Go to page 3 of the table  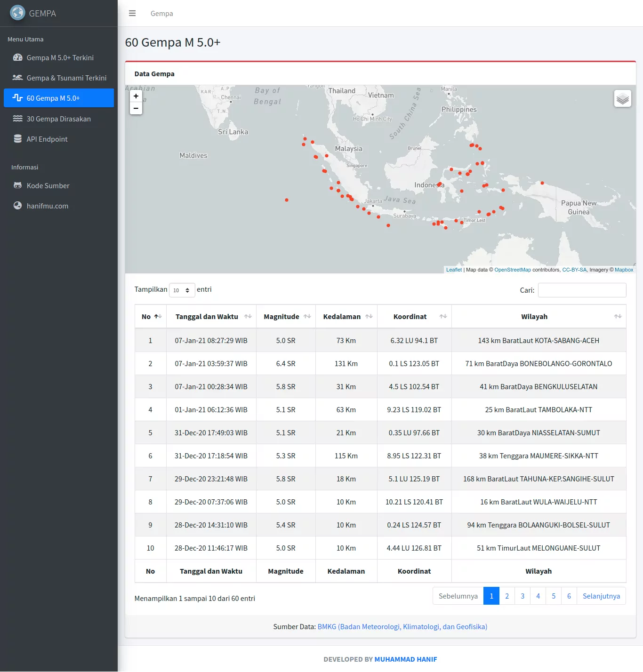point(522,596)
